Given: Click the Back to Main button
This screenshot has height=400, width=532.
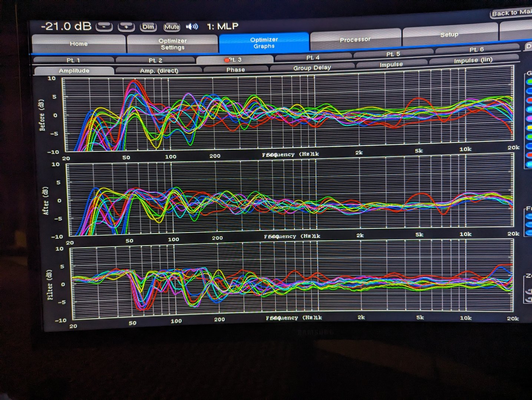Looking at the screenshot, I should coord(511,13).
